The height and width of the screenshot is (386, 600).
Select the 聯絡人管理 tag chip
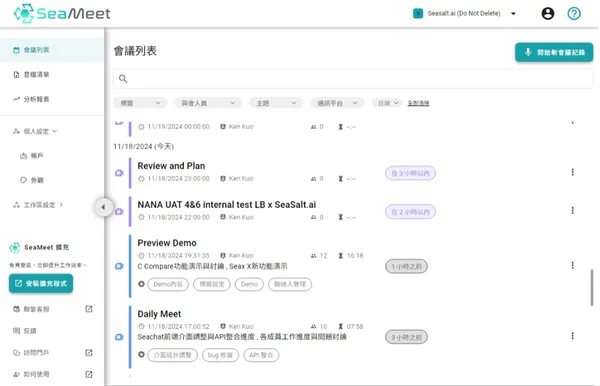point(290,284)
